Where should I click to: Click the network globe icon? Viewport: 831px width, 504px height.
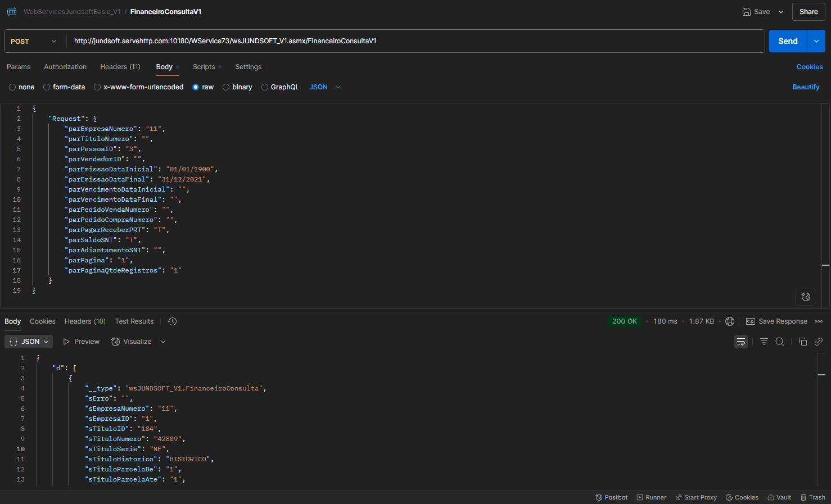[730, 321]
